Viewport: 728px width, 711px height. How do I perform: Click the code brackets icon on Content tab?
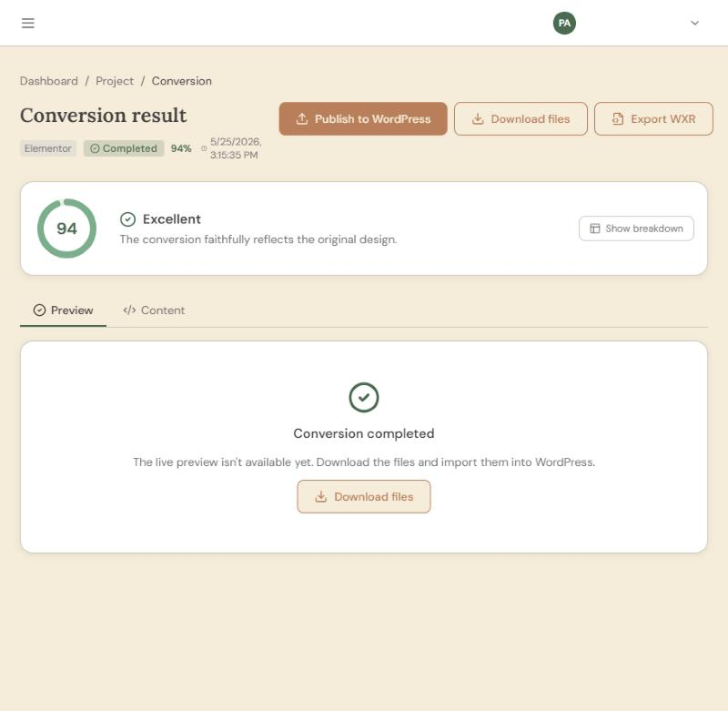tap(129, 310)
